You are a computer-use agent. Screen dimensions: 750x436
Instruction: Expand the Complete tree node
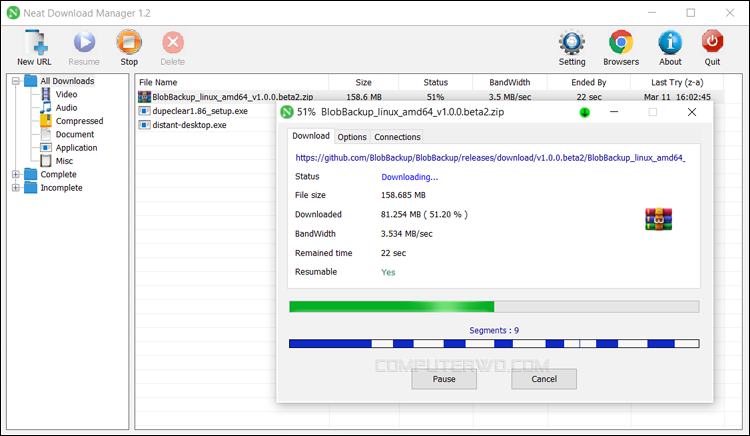[16, 174]
